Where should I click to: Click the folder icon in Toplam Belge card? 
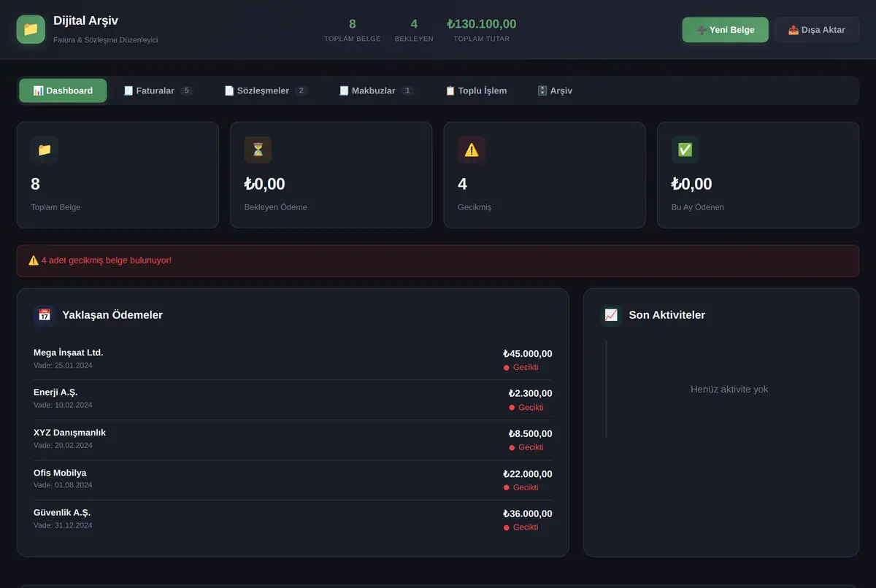coord(45,150)
